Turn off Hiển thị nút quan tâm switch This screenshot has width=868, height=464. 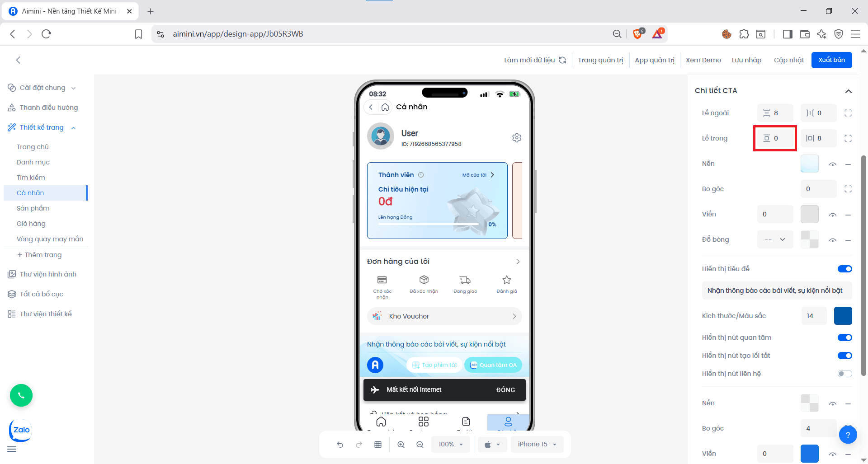click(x=844, y=337)
